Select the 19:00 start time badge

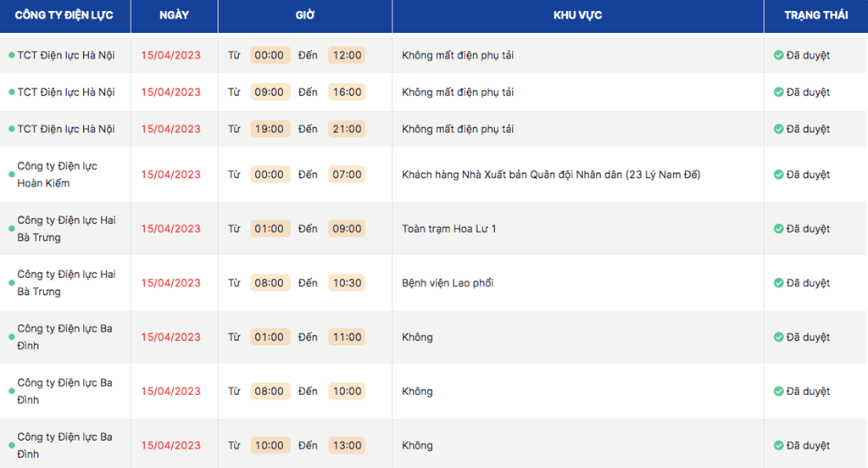(270, 129)
